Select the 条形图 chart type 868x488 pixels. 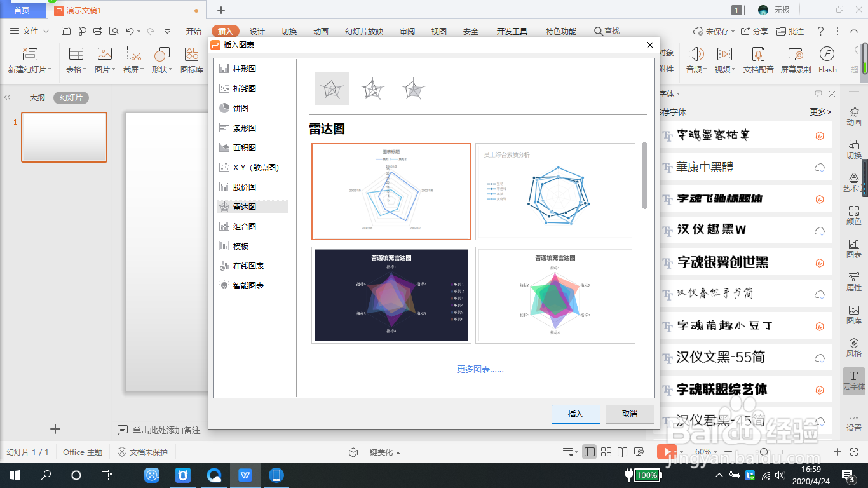(252, 128)
